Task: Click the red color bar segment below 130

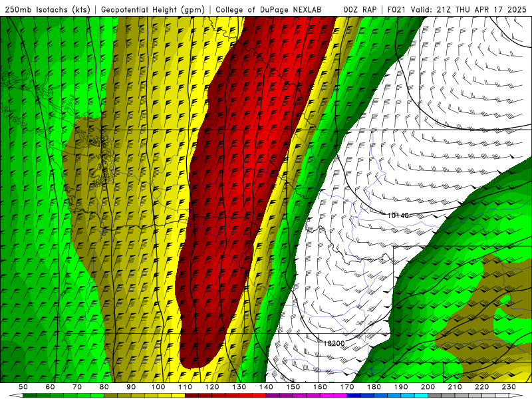Action: coord(246,396)
